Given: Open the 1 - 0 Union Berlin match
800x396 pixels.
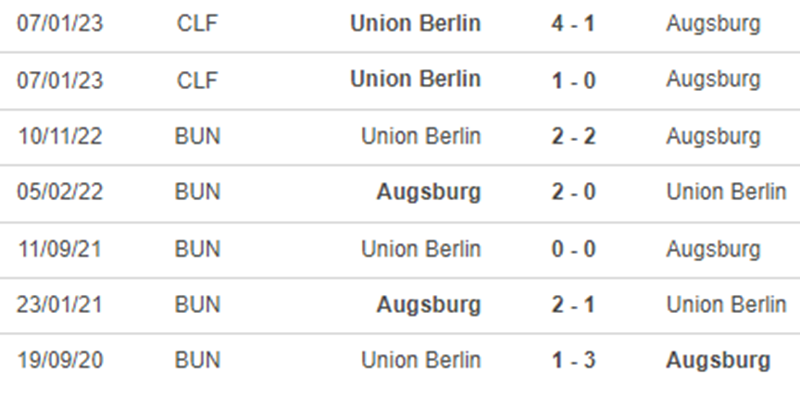Looking at the screenshot, I should tap(573, 80).
